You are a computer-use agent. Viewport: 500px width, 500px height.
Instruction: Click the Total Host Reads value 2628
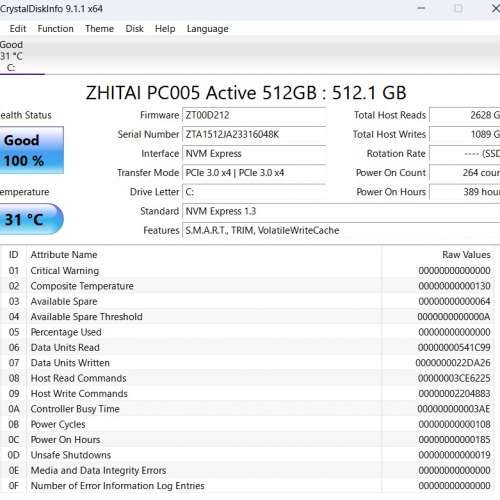(x=465, y=115)
